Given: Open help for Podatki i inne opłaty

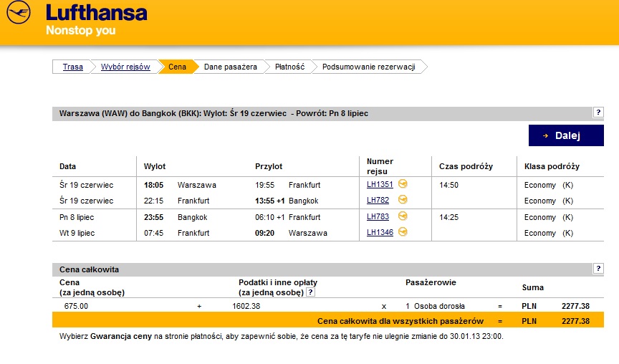Looking at the screenshot, I should point(311,292).
